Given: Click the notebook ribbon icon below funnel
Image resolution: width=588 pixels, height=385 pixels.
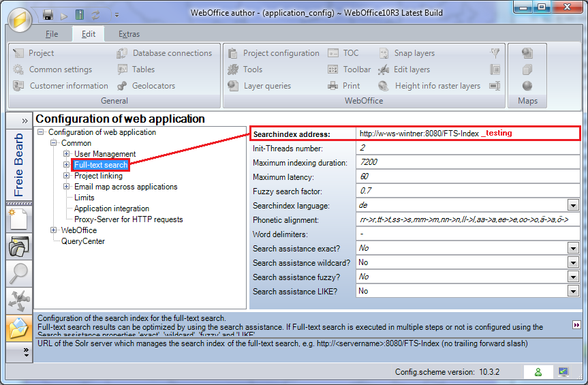Looking at the screenshot, I should (x=495, y=70).
